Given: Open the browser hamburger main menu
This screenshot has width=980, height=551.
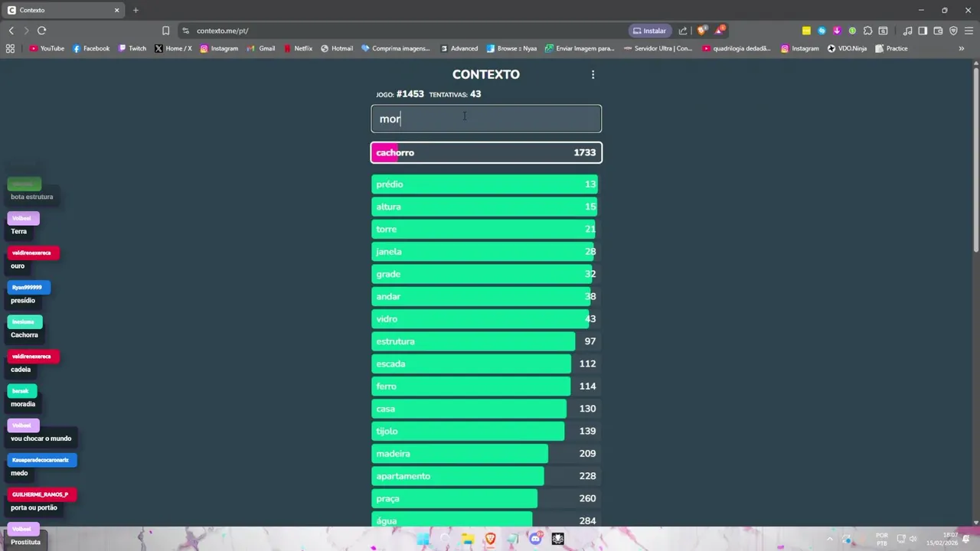Looking at the screenshot, I should point(969,31).
